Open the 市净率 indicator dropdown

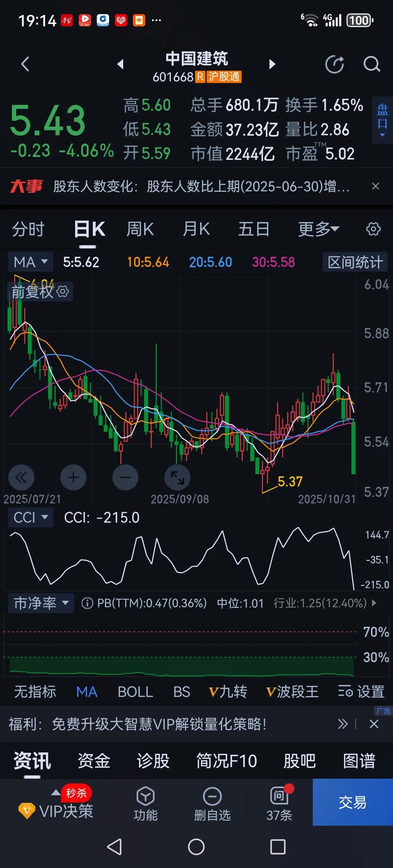(x=41, y=603)
